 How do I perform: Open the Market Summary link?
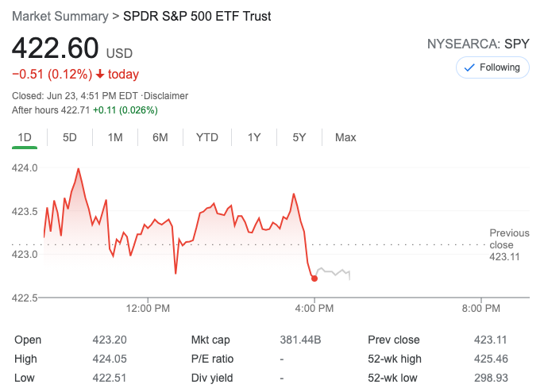click(x=60, y=16)
